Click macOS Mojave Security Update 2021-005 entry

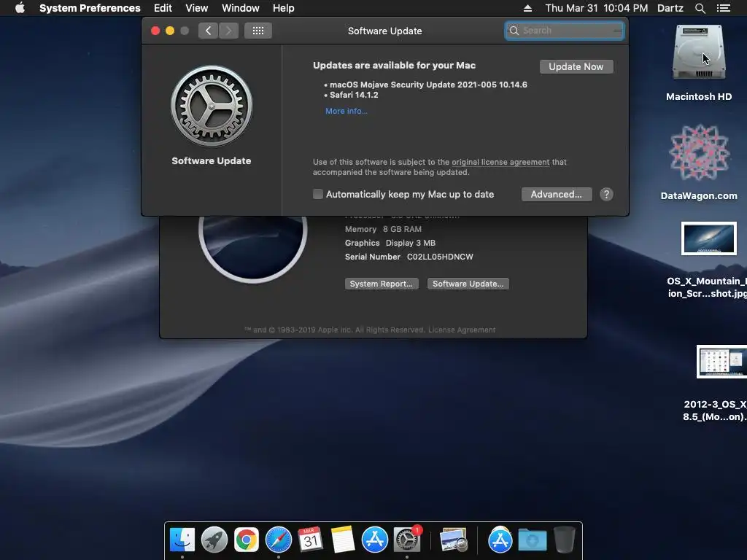point(428,85)
